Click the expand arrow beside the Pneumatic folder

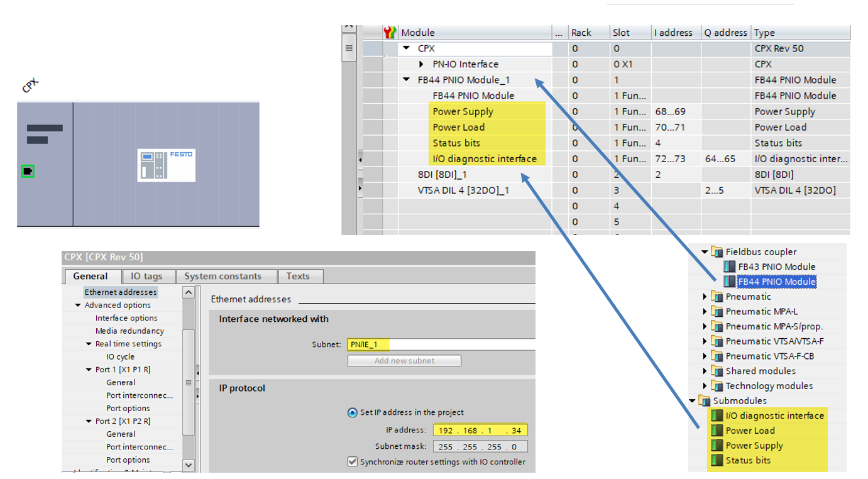(705, 297)
